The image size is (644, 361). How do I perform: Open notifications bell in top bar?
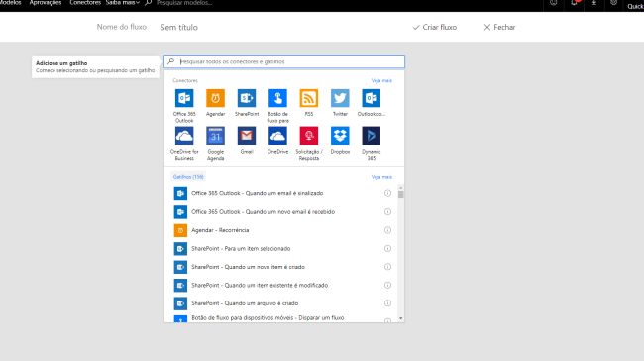[574, 2]
